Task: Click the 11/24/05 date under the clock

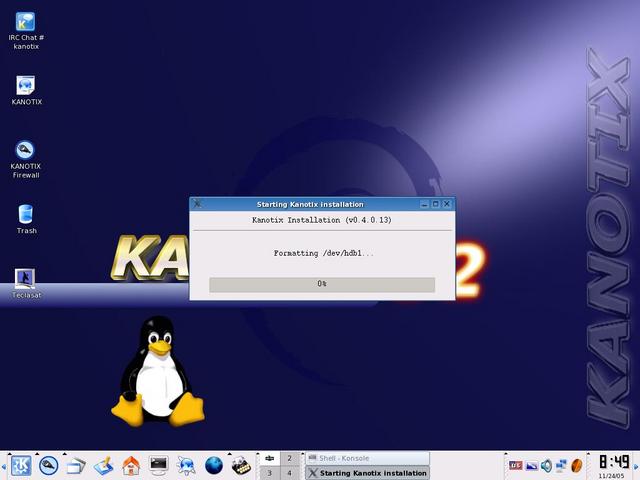Action: (x=611, y=476)
